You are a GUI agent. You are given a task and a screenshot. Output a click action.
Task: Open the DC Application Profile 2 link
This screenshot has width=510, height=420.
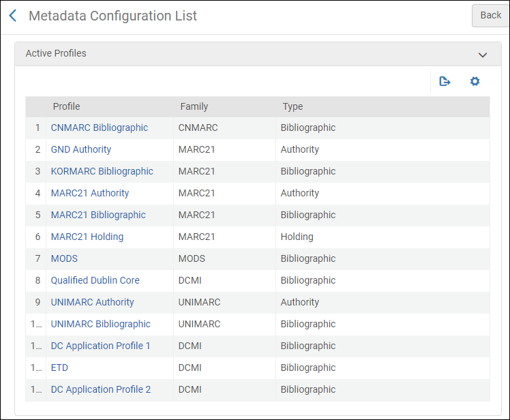101,389
